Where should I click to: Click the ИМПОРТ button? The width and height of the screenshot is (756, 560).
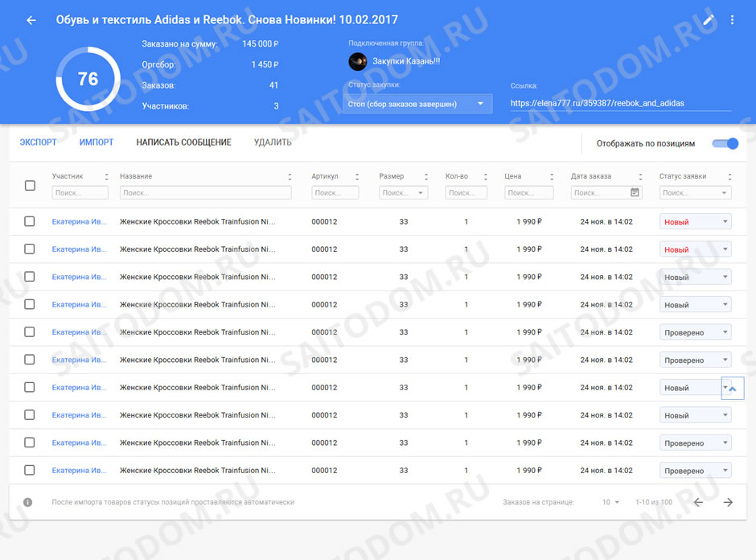click(x=97, y=142)
